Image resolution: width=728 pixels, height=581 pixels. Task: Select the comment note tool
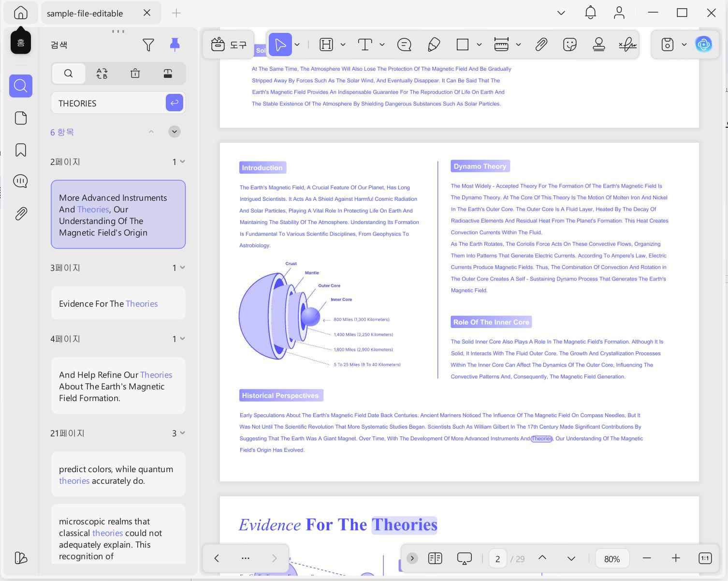pyautogui.click(x=404, y=45)
